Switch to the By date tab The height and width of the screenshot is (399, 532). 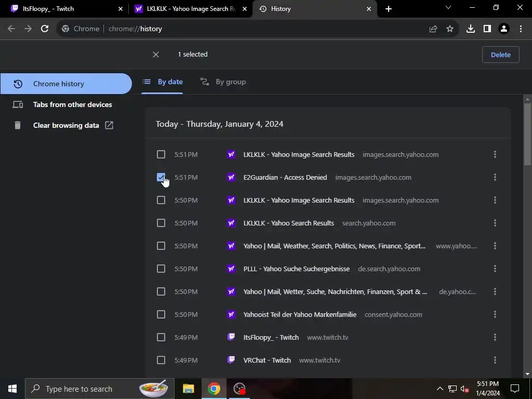point(162,82)
